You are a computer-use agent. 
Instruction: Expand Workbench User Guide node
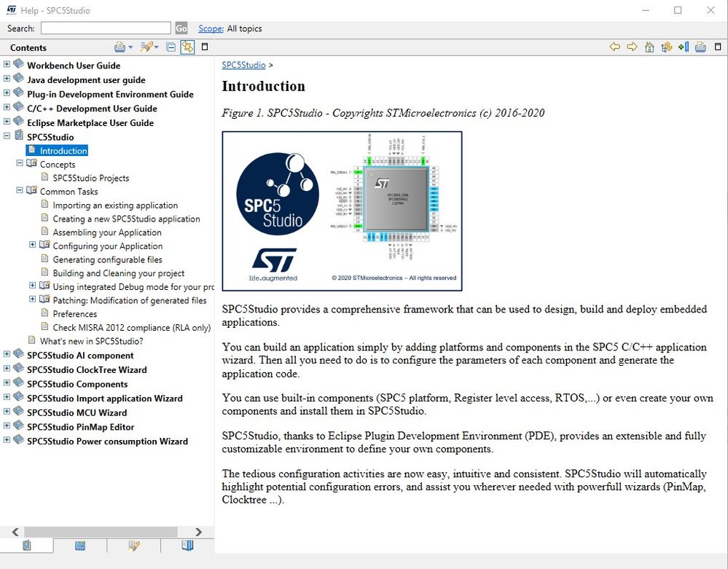coord(7,64)
